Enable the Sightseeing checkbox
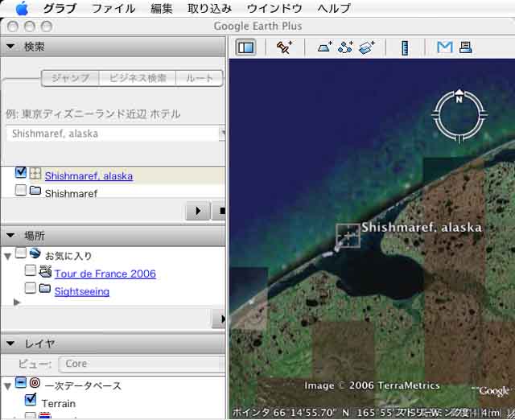Viewport: 515px width, 420px height. click(31, 288)
